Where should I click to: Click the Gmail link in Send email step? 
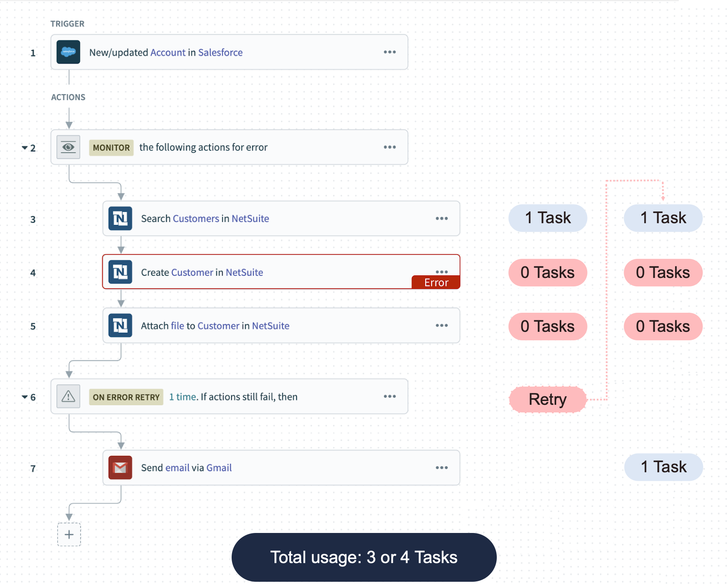(219, 468)
